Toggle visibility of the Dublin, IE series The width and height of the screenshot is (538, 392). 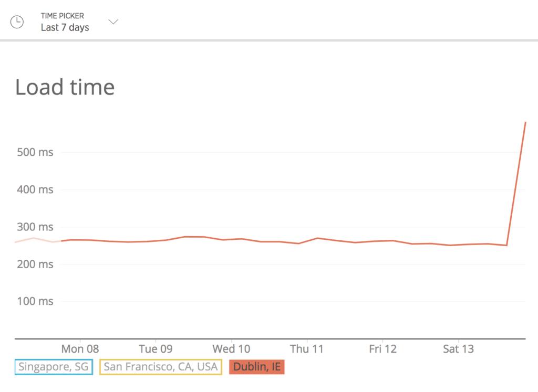click(256, 367)
